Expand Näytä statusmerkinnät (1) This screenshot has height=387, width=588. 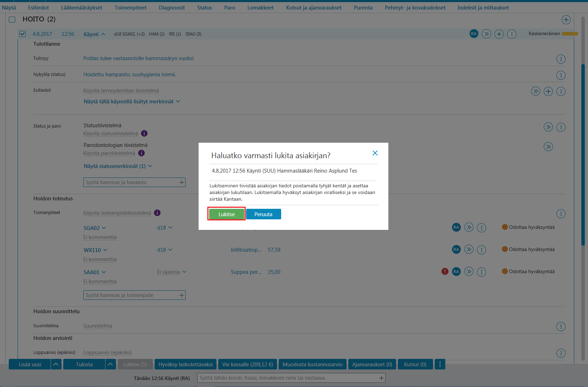click(x=118, y=166)
